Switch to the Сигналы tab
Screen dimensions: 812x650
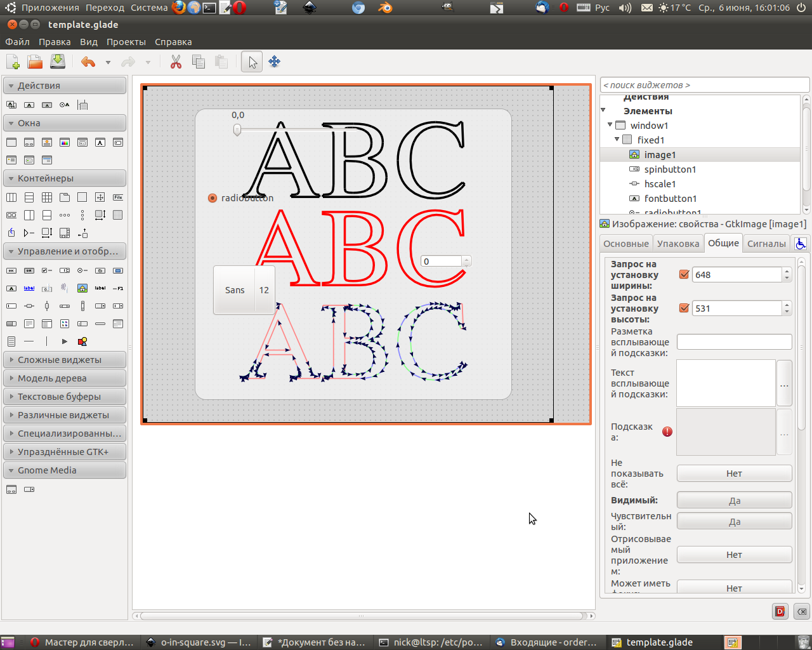[x=766, y=244]
